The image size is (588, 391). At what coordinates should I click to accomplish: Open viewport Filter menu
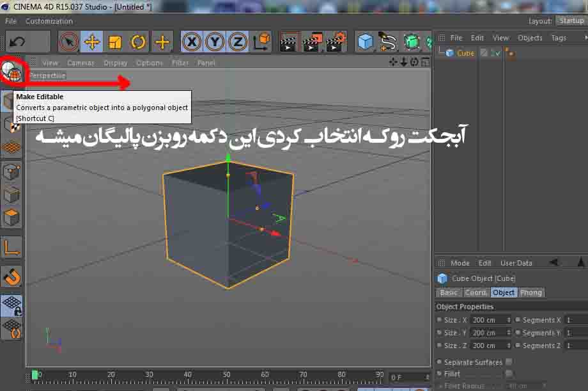coord(180,63)
